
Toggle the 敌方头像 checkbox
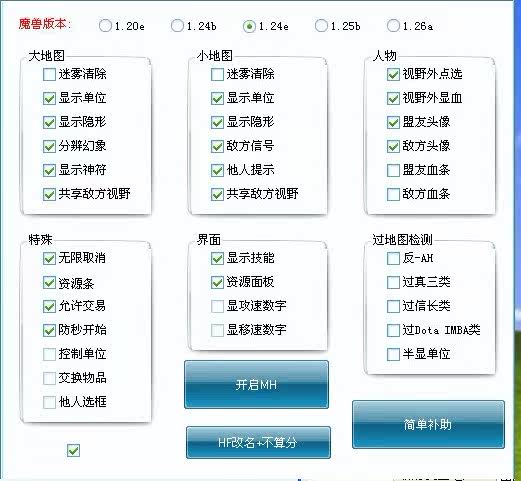tap(393, 146)
